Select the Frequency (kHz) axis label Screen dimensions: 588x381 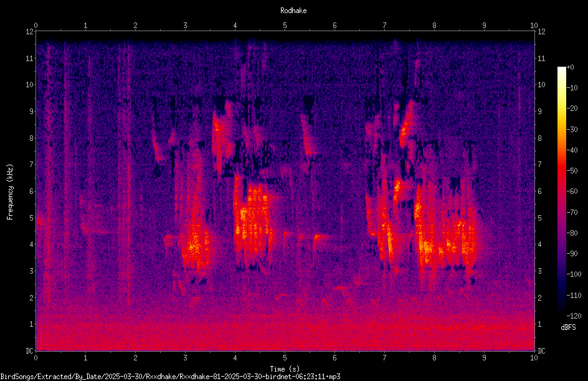click(10, 191)
